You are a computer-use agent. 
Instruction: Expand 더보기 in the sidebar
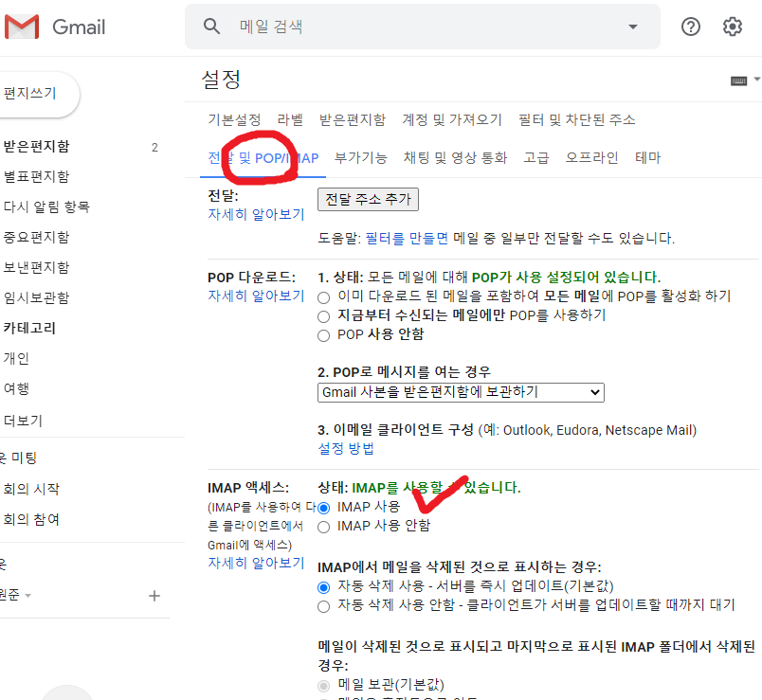pos(23,421)
